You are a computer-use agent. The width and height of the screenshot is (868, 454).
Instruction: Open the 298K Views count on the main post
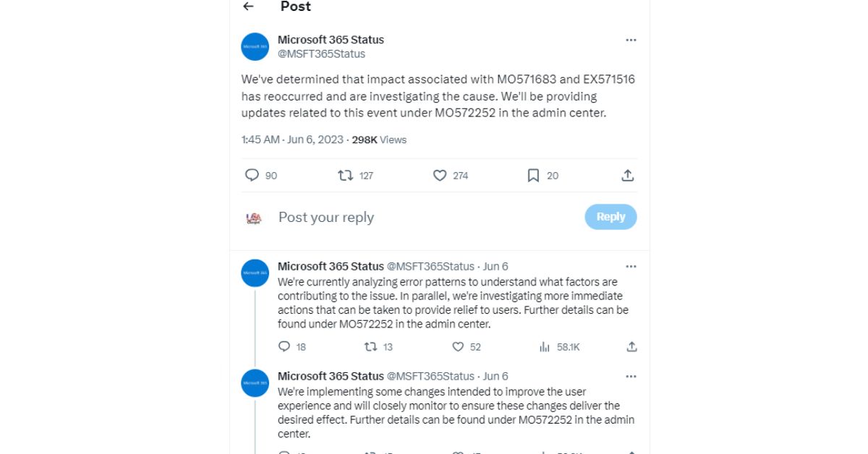tap(379, 140)
